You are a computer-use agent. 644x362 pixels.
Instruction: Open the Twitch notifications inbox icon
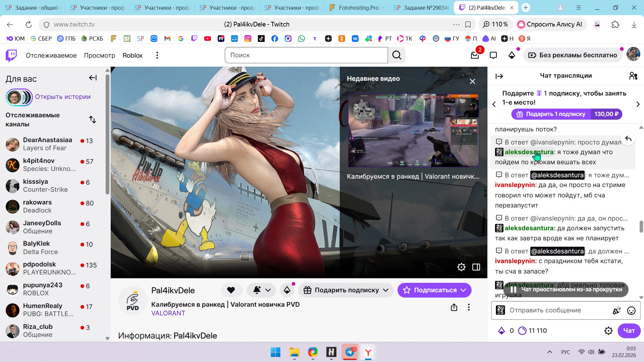475,55
